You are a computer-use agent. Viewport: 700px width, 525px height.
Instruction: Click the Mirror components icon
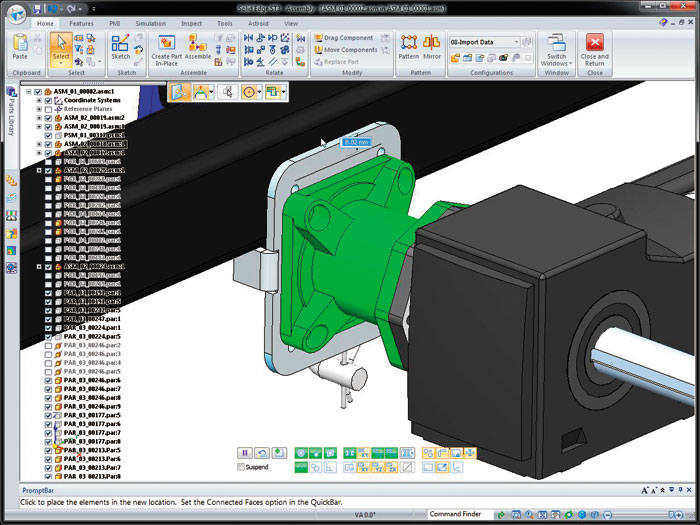click(432, 43)
